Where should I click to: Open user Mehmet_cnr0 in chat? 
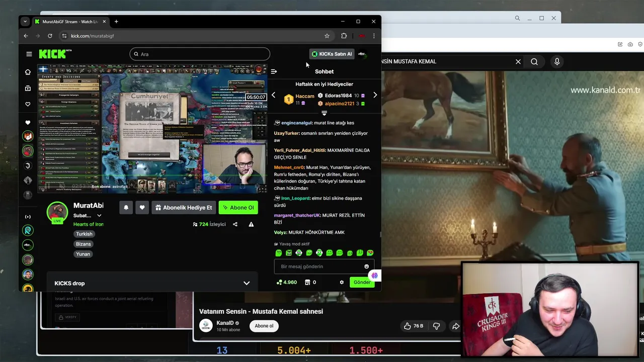coord(289,167)
